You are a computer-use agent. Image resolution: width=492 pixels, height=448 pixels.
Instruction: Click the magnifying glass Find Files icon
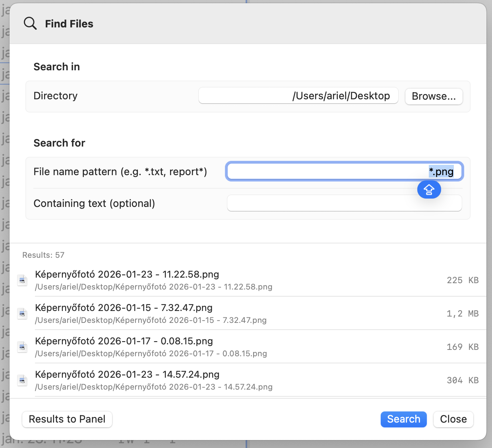tap(30, 23)
